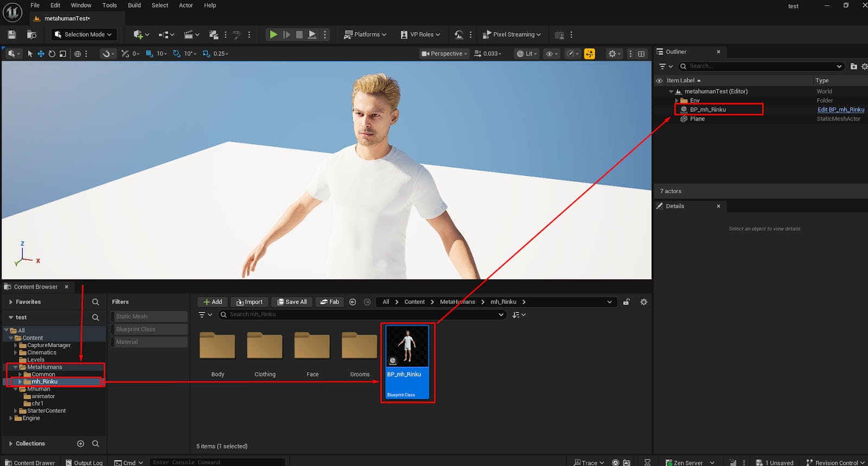Image resolution: width=868 pixels, height=466 pixels.
Task: Click the Outliner search field
Action: click(762, 66)
